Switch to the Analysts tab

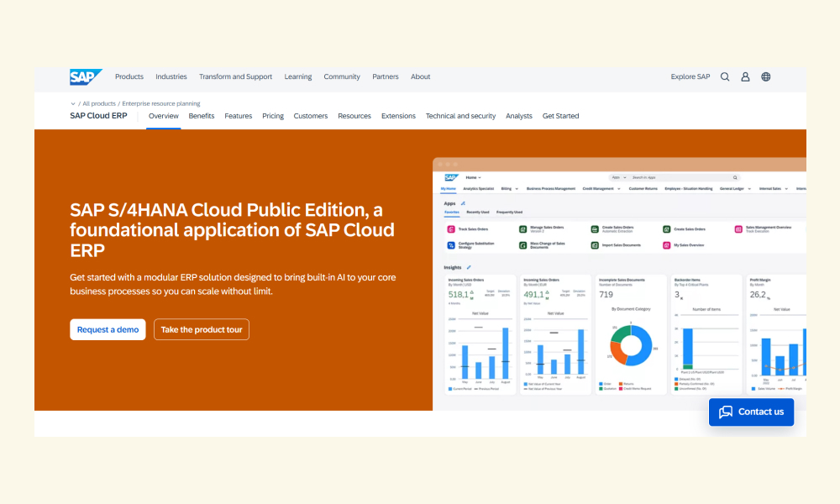pos(519,116)
